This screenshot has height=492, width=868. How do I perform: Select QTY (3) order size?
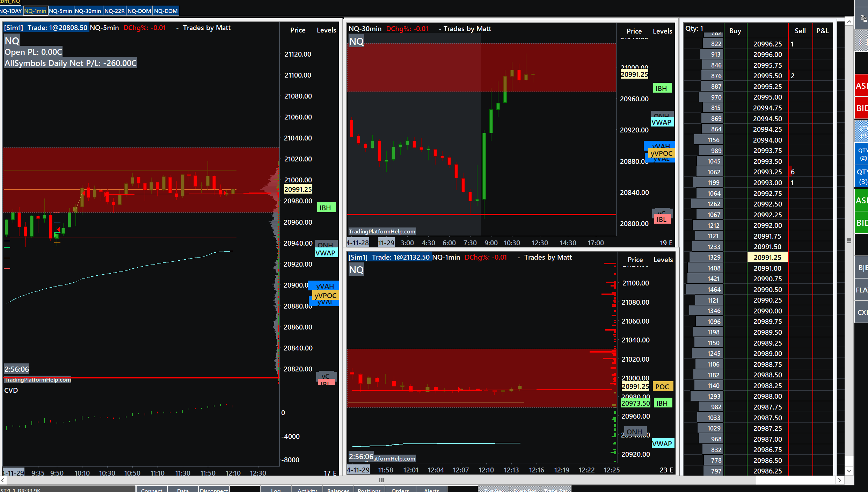point(862,176)
